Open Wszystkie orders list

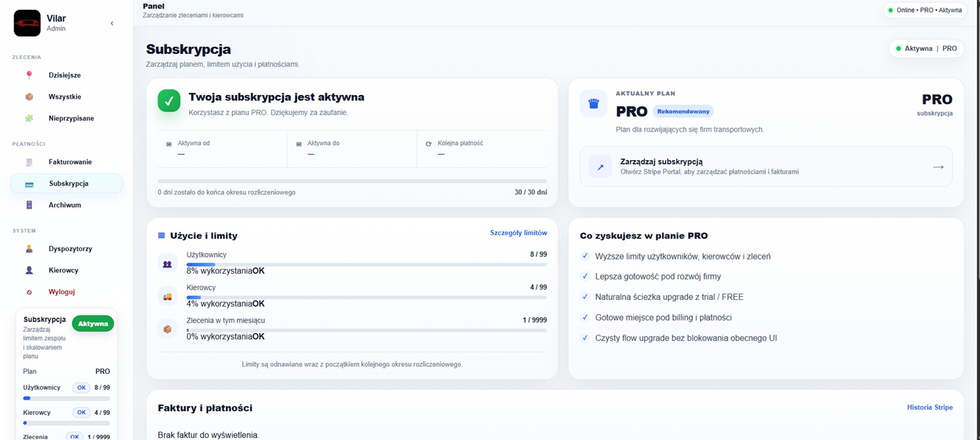[x=66, y=97]
